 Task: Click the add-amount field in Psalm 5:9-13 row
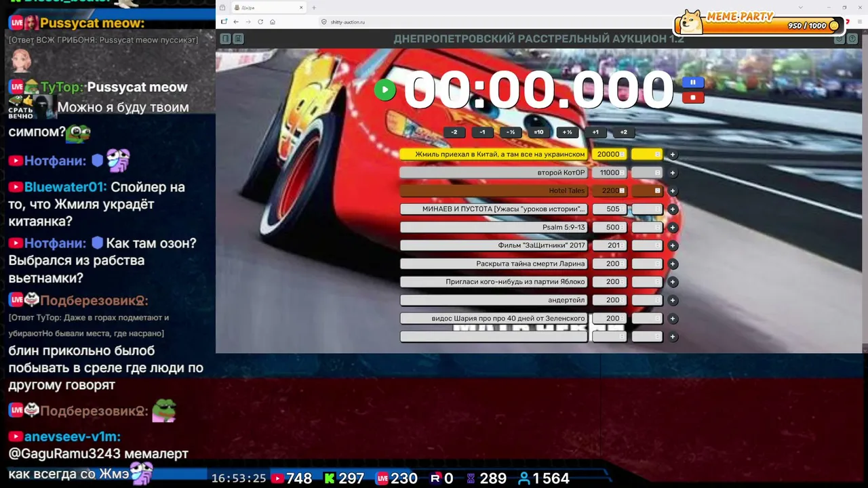(647, 228)
